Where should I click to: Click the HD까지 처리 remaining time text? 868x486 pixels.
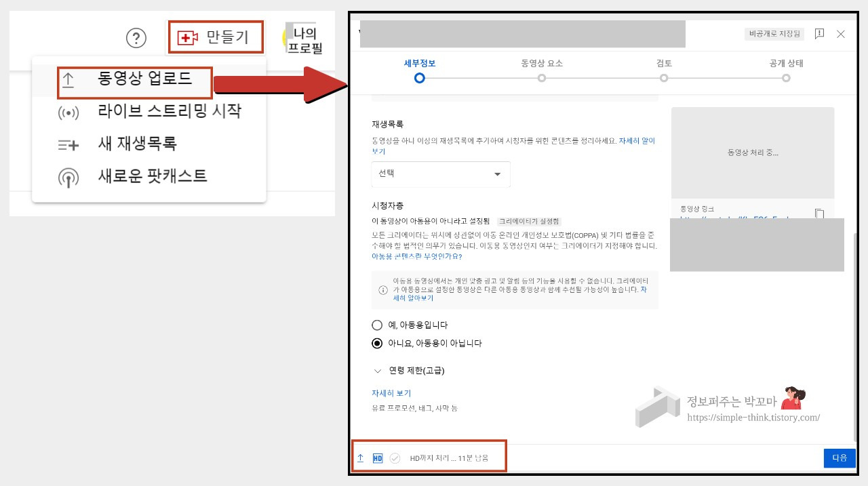pyautogui.click(x=449, y=458)
